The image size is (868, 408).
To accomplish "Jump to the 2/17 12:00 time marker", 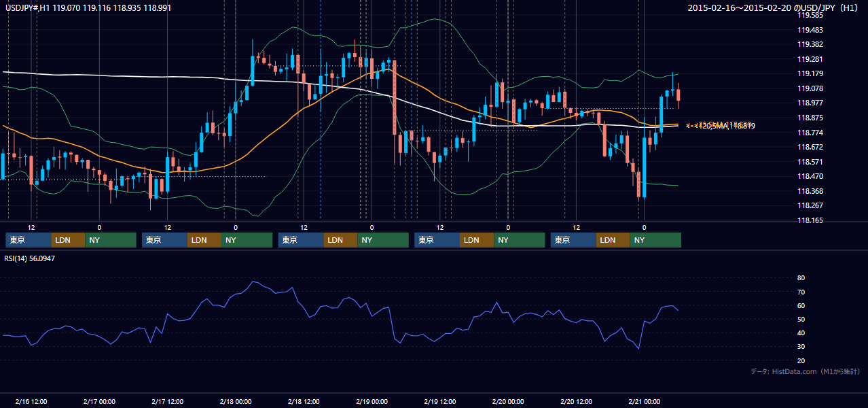I will click(167, 401).
